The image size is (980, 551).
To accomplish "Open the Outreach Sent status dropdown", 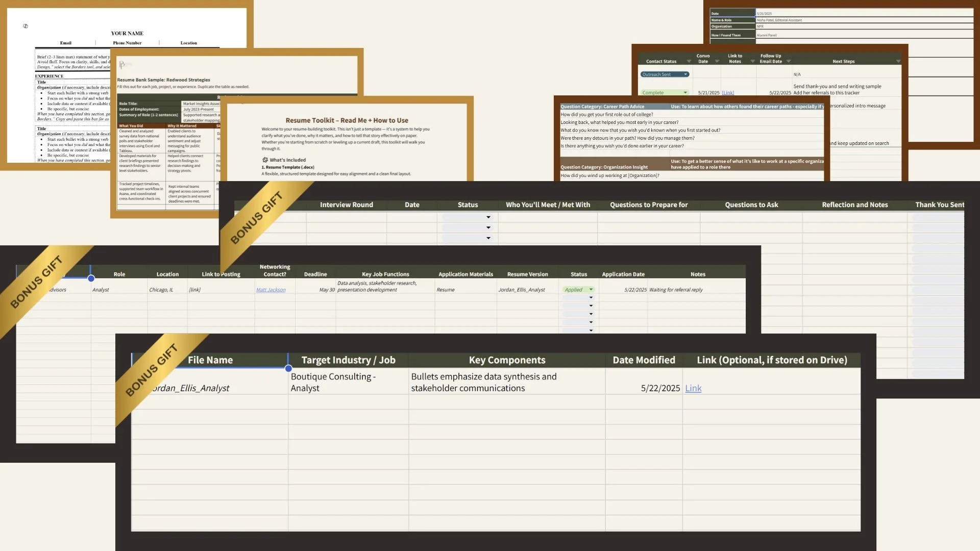I will click(685, 74).
